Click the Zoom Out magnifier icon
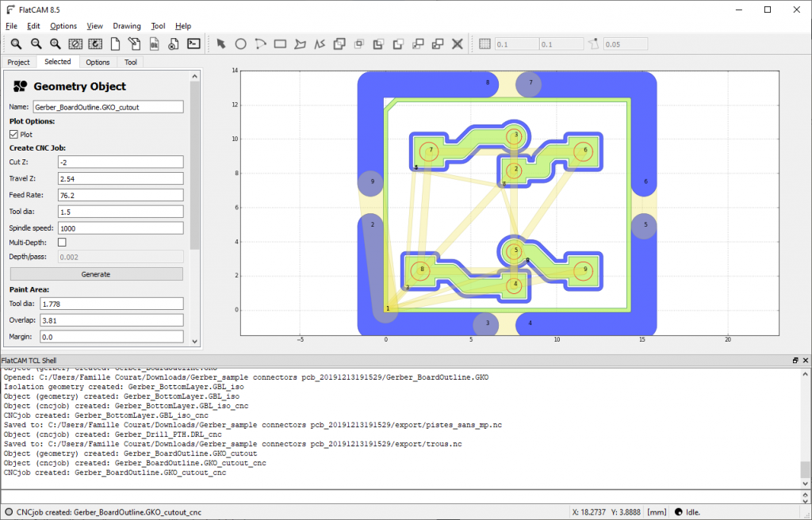 36,44
